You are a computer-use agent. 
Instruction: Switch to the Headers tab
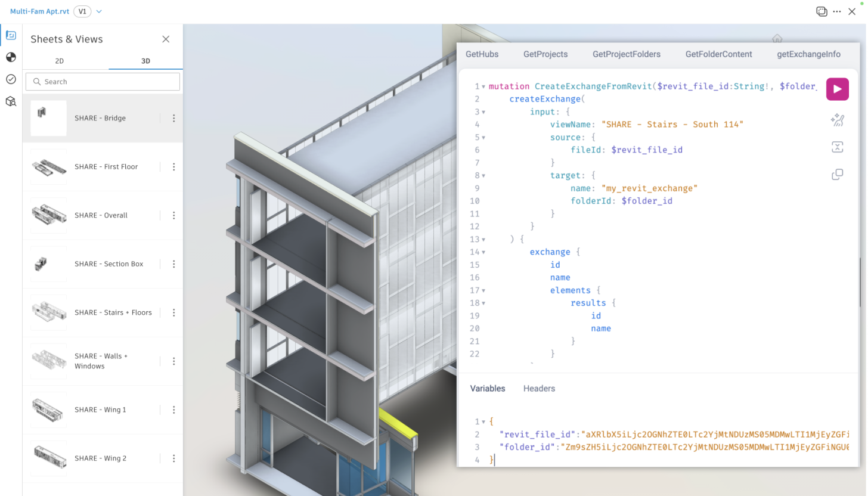coord(539,388)
